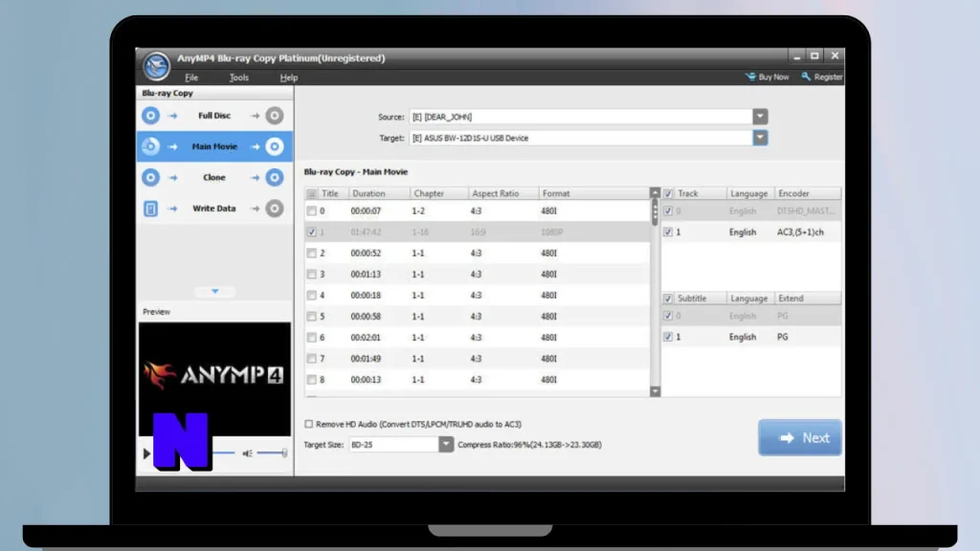
Task: Mute preview with the speaker icon
Action: coord(248,453)
